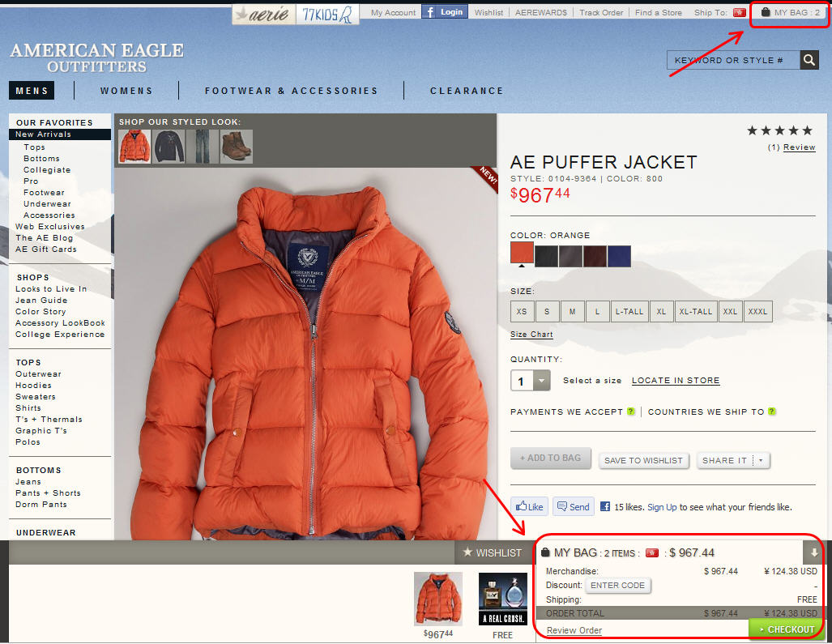The image size is (832, 644).
Task: Select size L-TALL
Action: pyautogui.click(x=629, y=311)
